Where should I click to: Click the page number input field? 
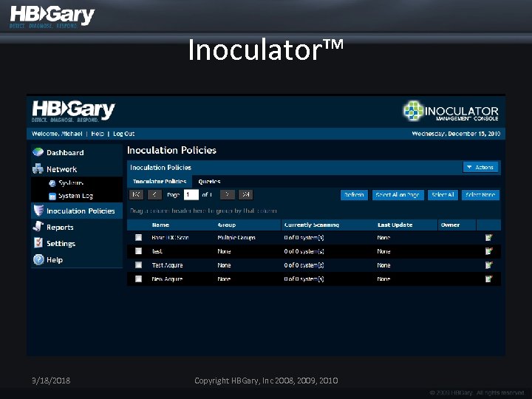[x=191, y=195]
